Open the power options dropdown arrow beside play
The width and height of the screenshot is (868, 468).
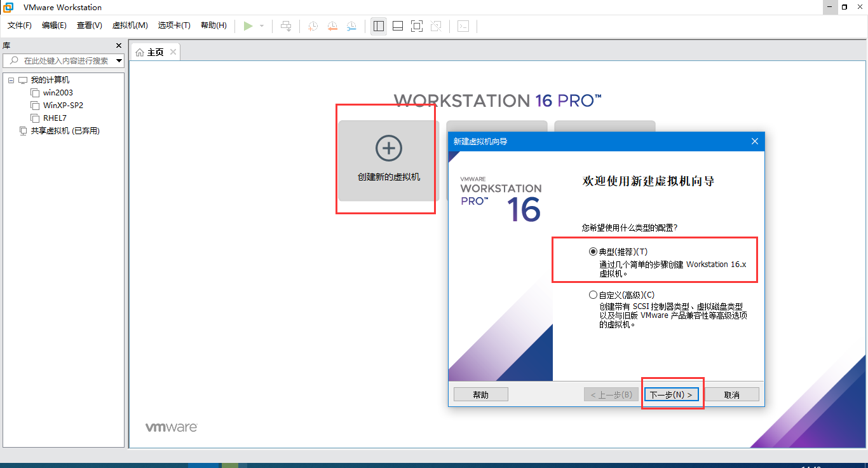(262, 26)
